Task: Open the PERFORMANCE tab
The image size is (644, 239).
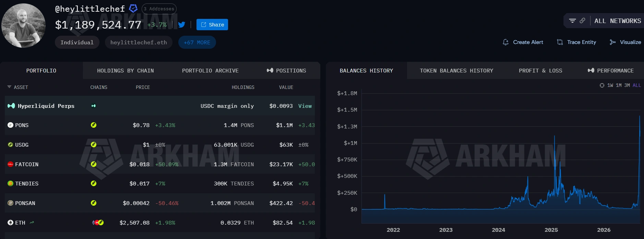Action: pyautogui.click(x=610, y=70)
